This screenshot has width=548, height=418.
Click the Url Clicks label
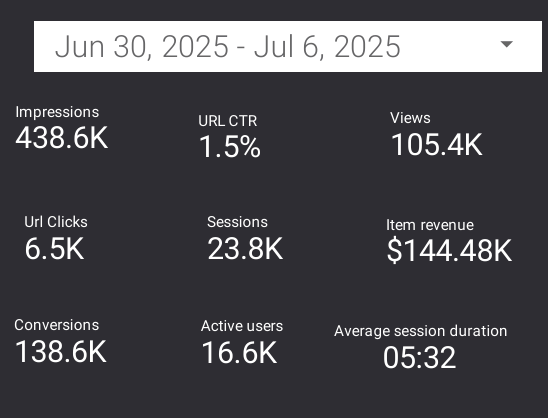pyautogui.click(x=56, y=222)
